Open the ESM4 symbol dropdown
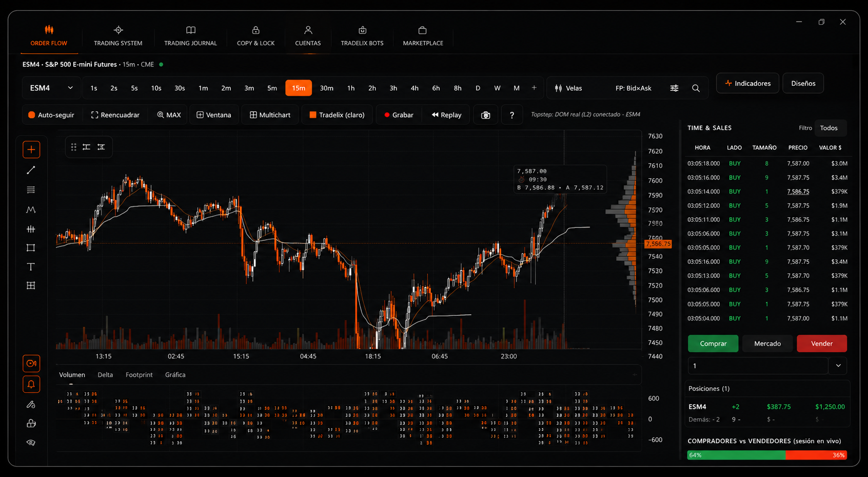The height and width of the screenshot is (477, 868). [51, 88]
